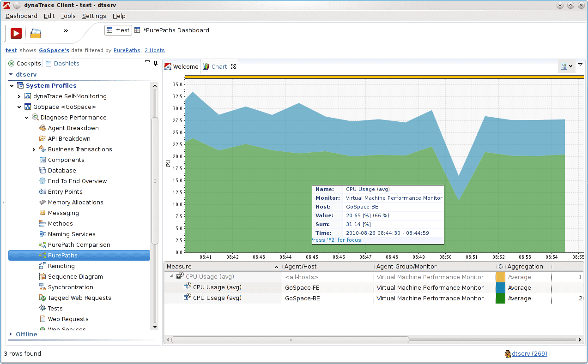Viewport: 588px width, 364px height.
Task: Open the Edit menu
Action: click(x=49, y=16)
